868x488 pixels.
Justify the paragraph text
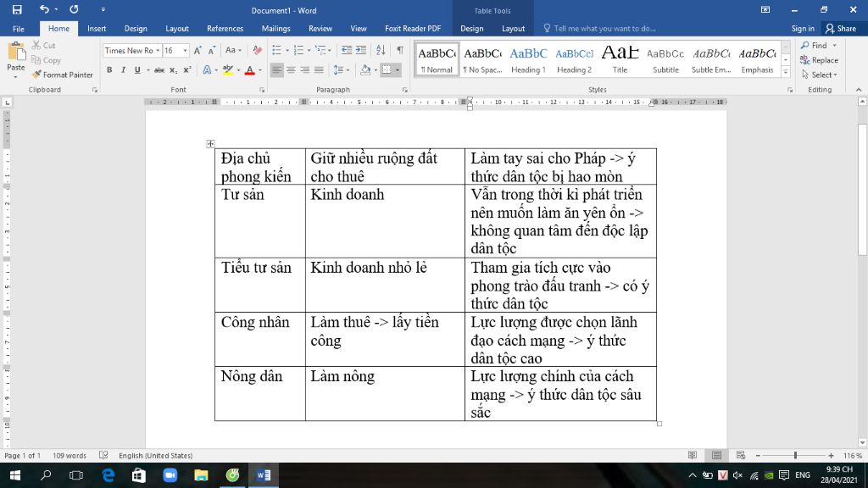(x=319, y=70)
